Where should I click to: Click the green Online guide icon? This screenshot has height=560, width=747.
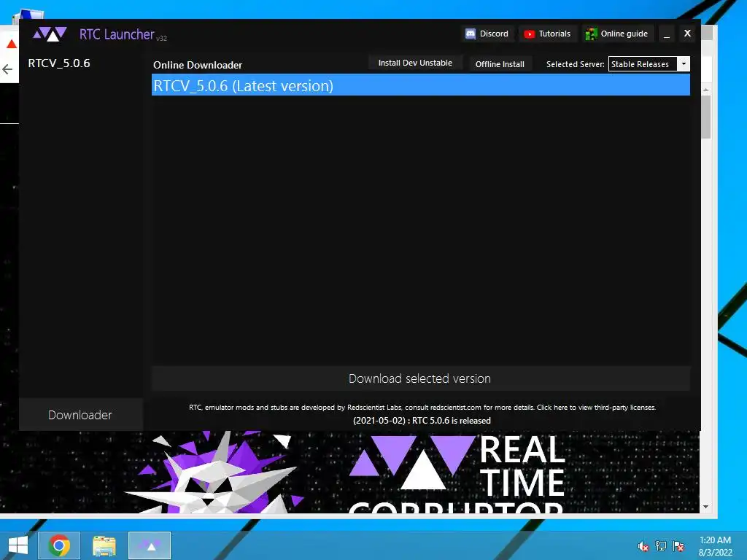(591, 34)
